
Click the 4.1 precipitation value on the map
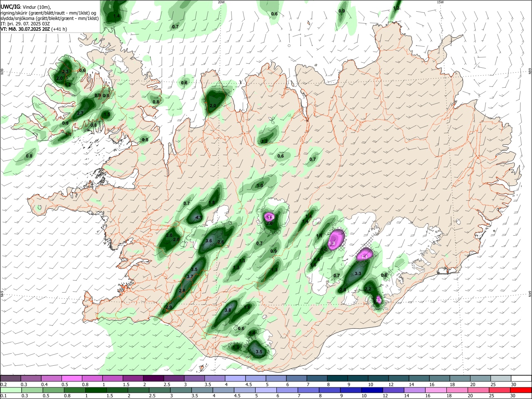coord(198,218)
